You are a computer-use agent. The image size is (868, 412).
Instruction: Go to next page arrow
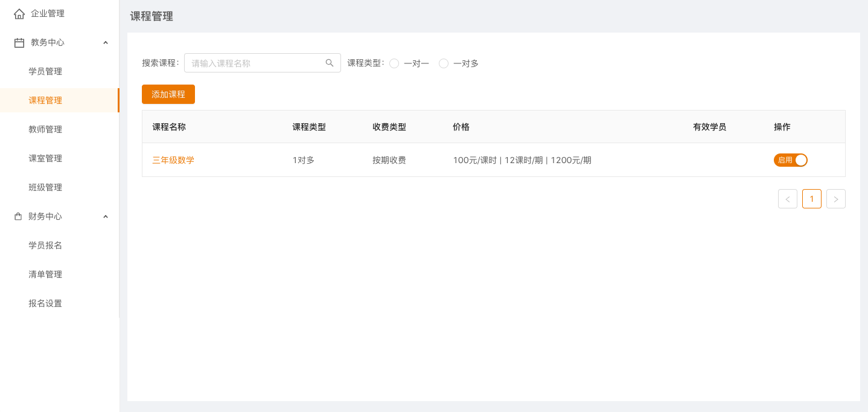836,199
